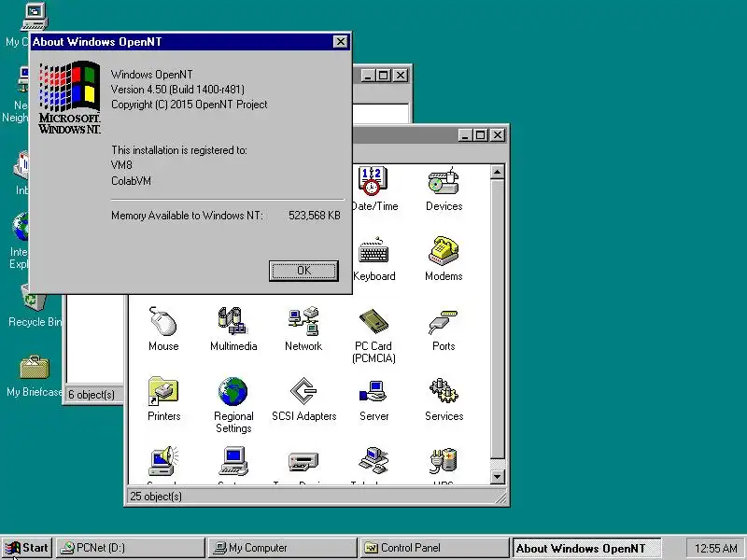Click the 'Version 4.50 (Build 1400-r481)' text

coord(177,90)
